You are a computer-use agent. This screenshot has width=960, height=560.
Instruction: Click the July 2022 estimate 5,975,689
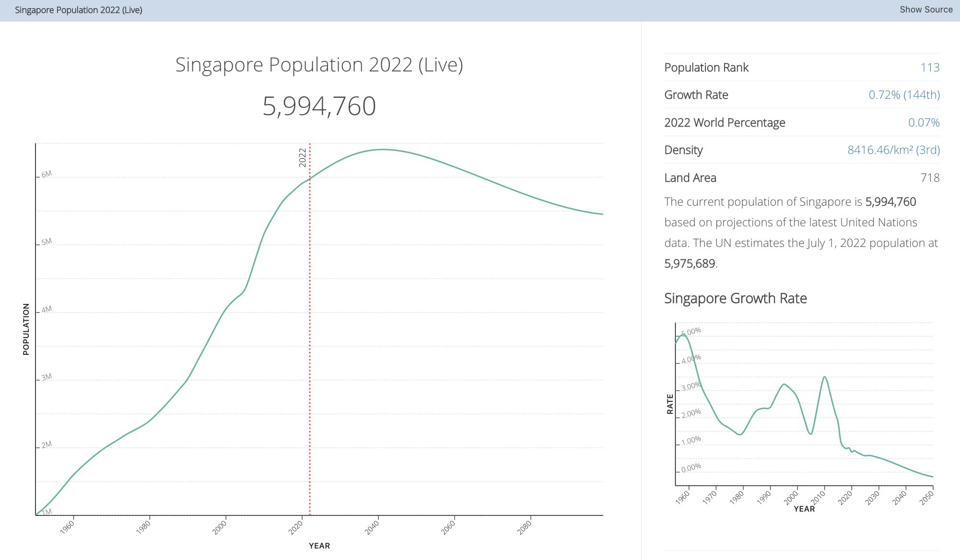pos(690,264)
